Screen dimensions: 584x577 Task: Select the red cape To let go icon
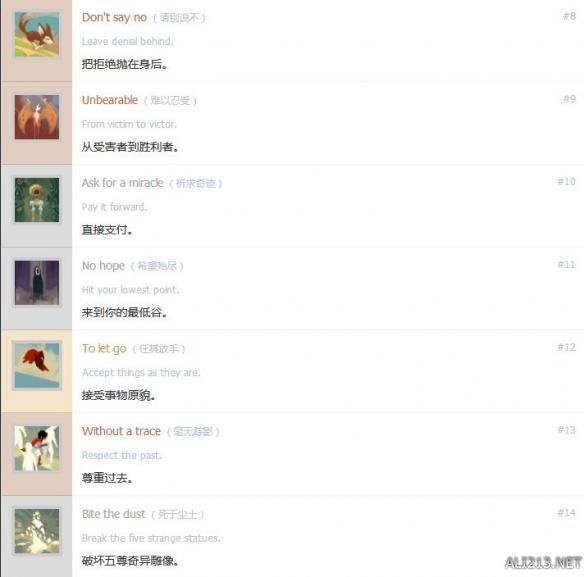(x=37, y=365)
